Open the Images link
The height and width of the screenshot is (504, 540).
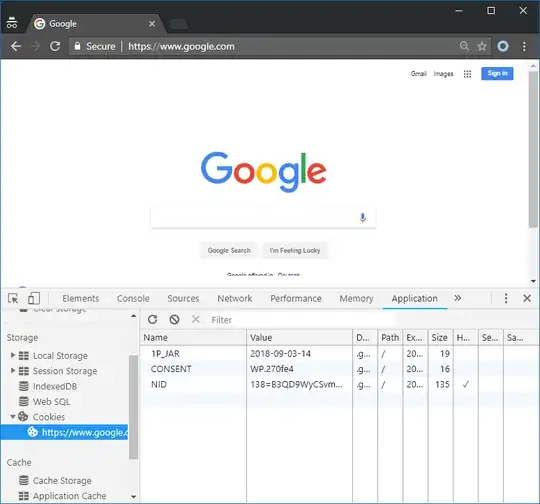coord(443,74)
